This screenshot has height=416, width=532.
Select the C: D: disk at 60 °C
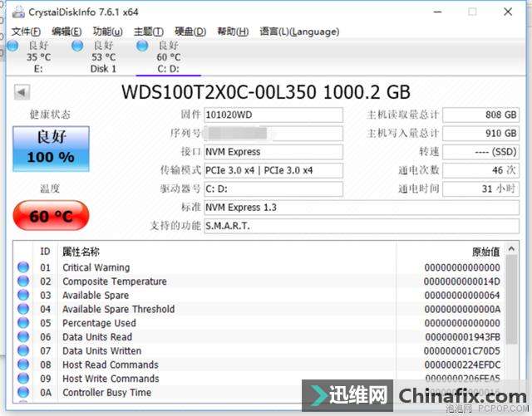pos(168,57)
